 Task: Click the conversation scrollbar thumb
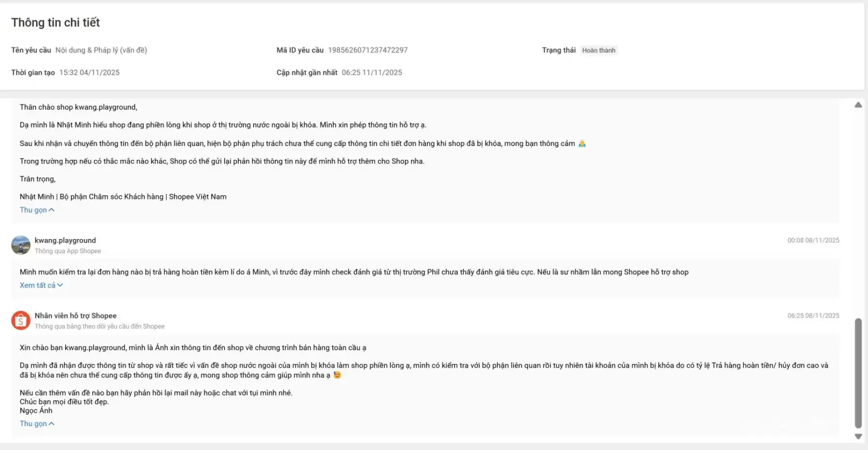pyautogui.click(x=858, y=372)
